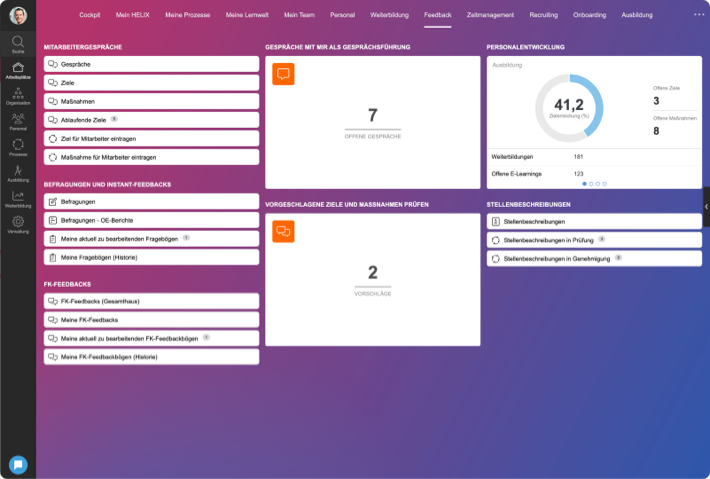This screenshot has height=479, width=710.
Task: Open Meine aktuell zu bearbeitenden Fragebögen
Action: click(x=151, y=239)
